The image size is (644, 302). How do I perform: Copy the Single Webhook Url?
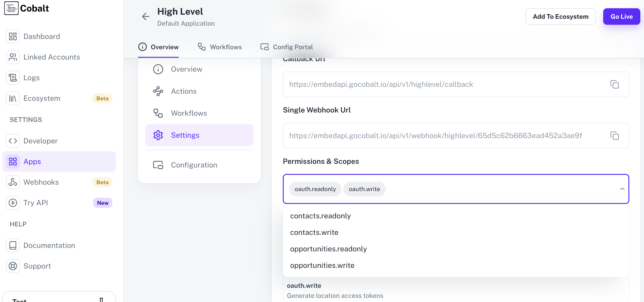tap(615, 136)
